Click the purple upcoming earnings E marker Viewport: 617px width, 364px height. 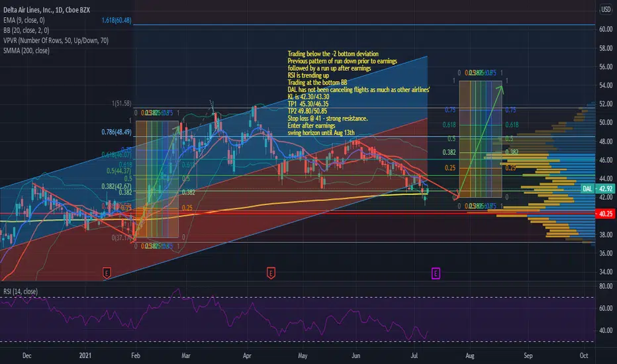[436, 273]
